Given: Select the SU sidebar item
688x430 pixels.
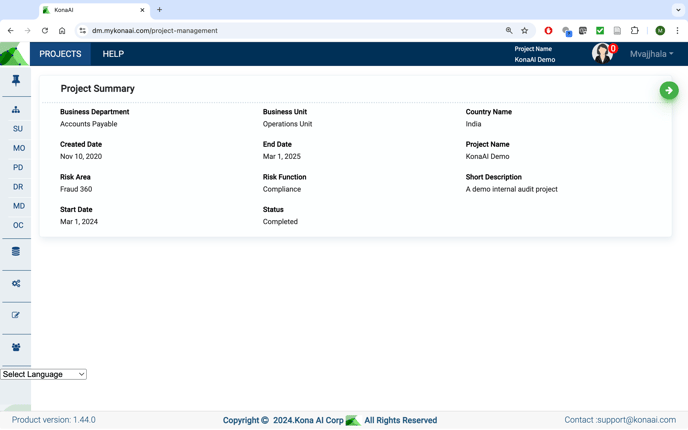Looking at the screenshot, I should (18, 129).
